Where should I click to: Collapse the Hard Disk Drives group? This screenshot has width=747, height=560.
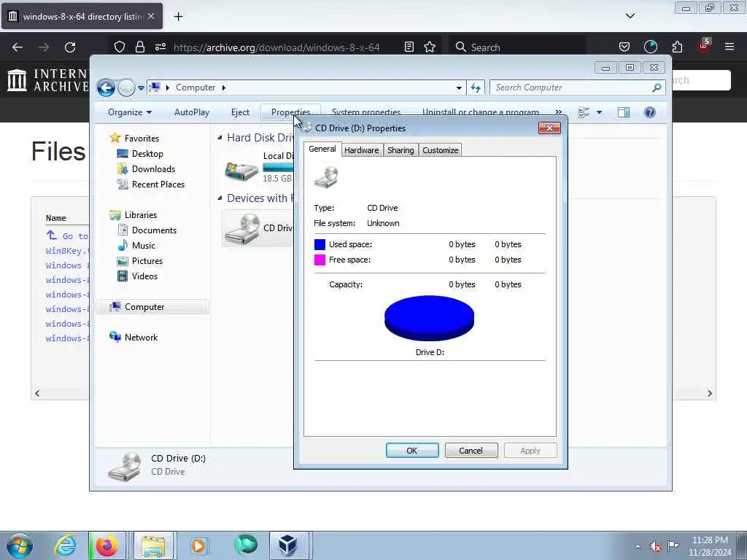pos(220,138)
